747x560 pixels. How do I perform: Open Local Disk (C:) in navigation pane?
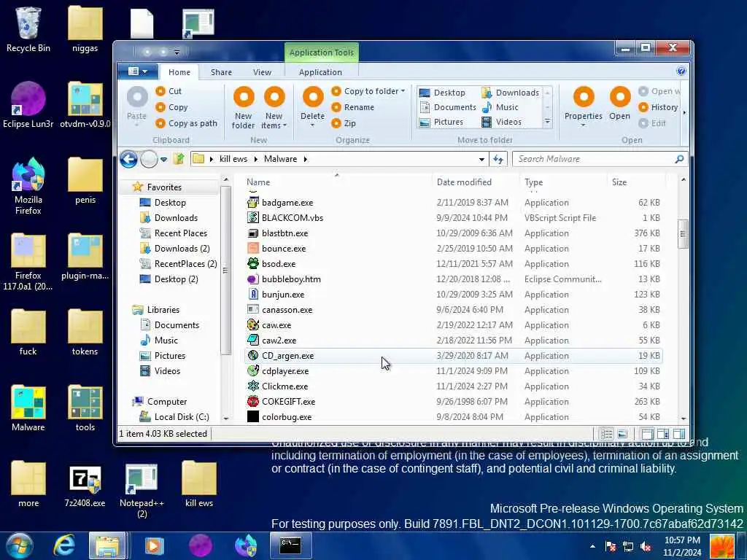(174, 416)
